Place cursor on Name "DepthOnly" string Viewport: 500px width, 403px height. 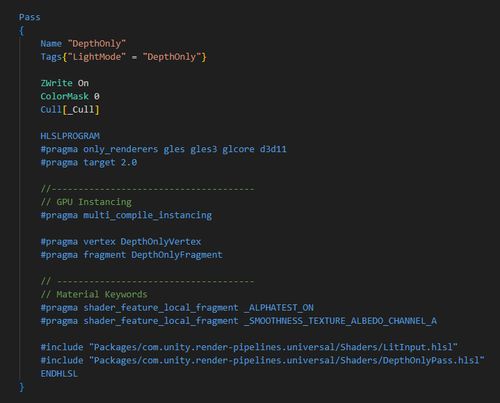click(x=97, y=44)
